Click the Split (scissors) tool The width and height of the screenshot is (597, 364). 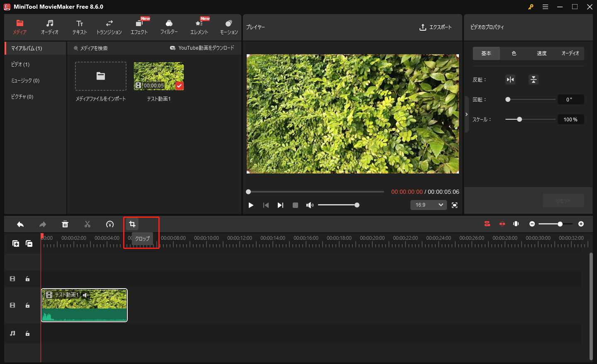click(x=87, y=224)
